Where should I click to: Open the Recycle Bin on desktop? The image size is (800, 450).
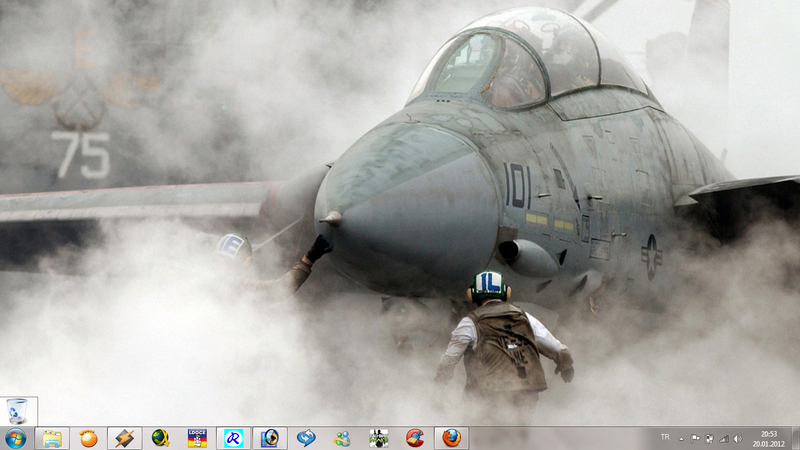point(18,411)
